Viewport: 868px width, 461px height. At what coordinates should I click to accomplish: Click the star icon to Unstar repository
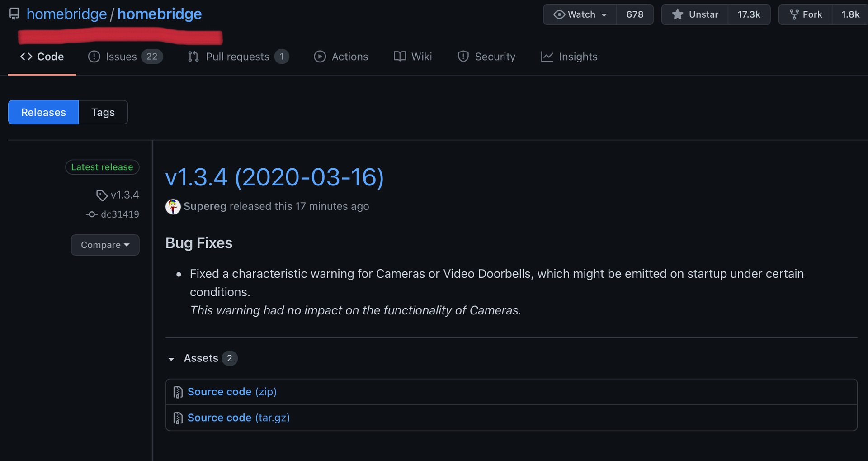coord(677,14)
